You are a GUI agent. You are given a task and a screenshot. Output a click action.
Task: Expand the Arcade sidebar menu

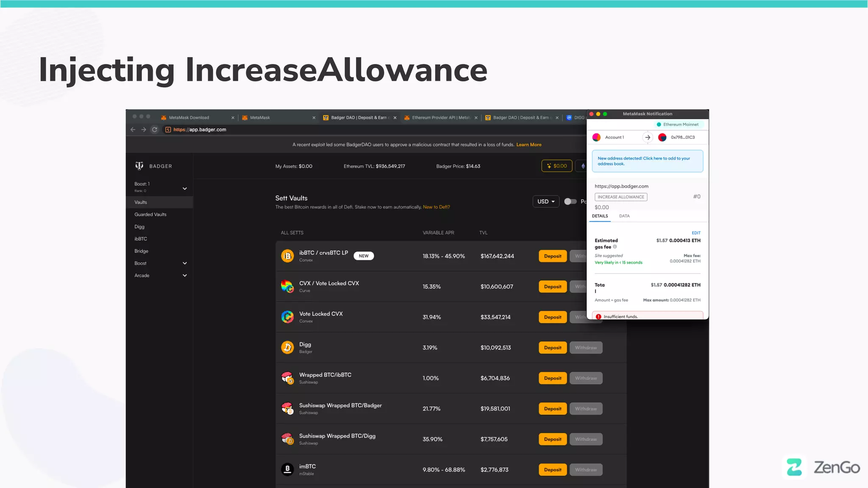point(185,275)
